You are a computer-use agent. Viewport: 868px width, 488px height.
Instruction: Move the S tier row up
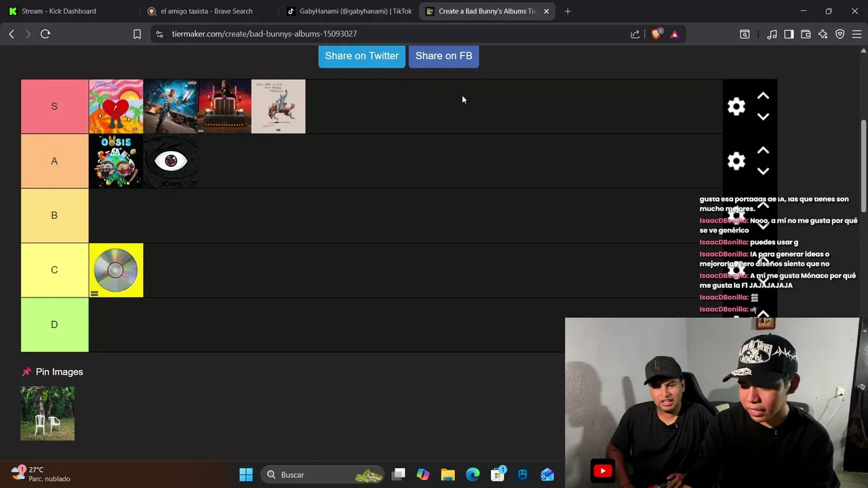763,96
